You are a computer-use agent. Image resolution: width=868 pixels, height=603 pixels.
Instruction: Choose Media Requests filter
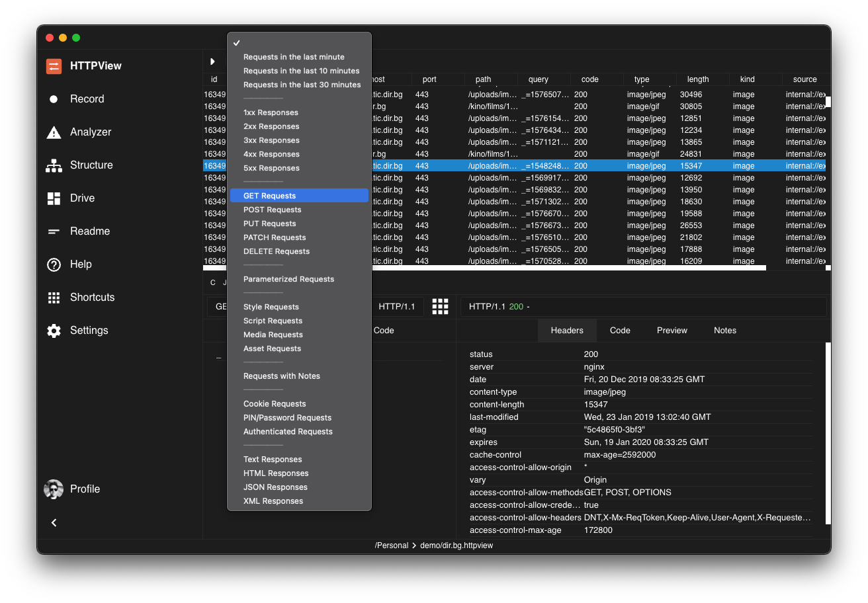pos(299,335)
